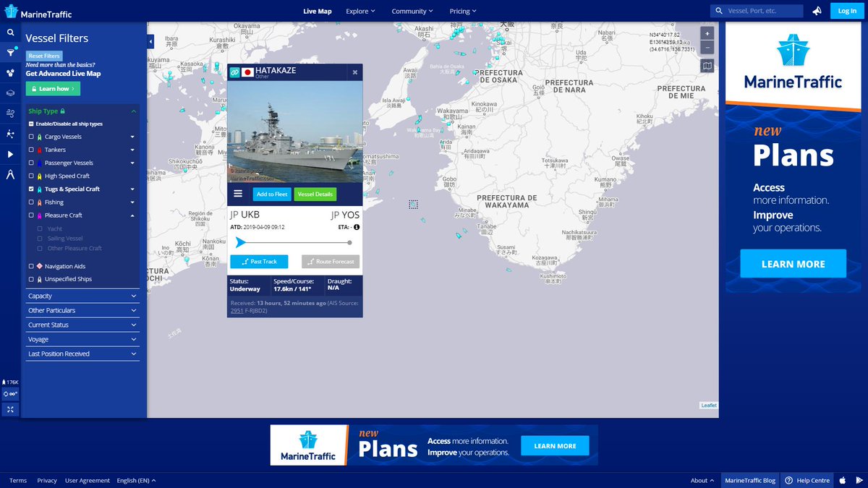
Task: Open the weather wind icon in sidebar
Action: pos(10,114)
